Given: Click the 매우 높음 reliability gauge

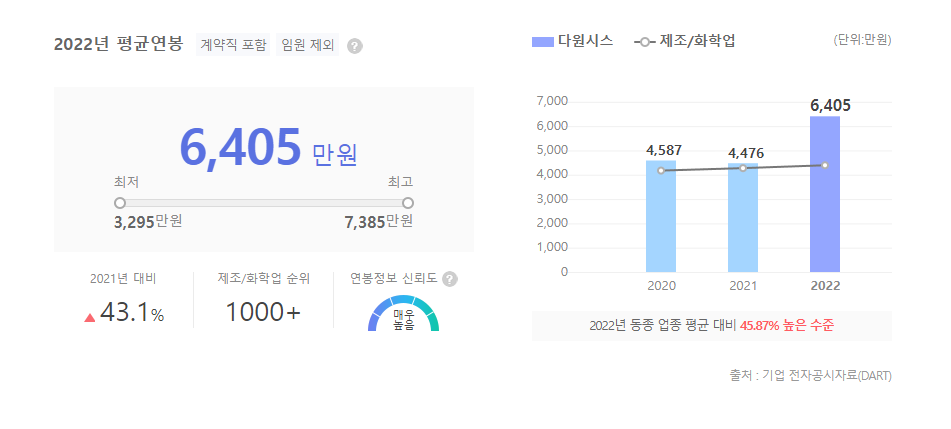Looking at the screenshot, I should pos(403,313).
